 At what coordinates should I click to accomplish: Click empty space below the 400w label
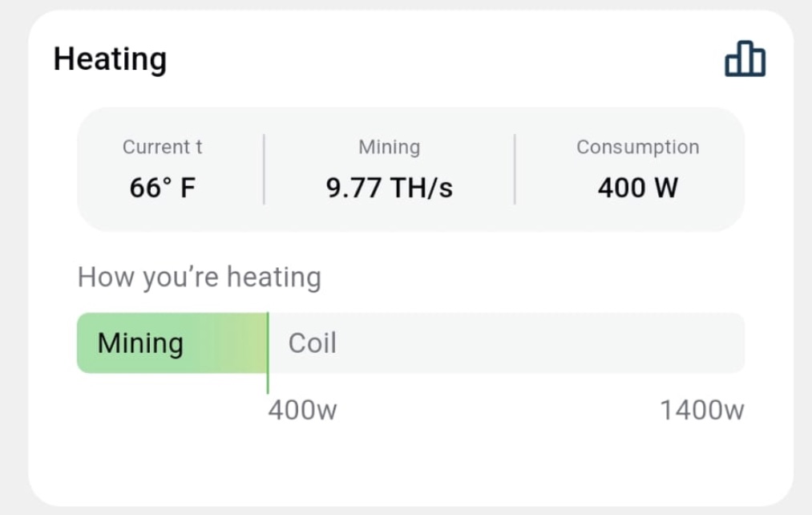pos(302,461)
